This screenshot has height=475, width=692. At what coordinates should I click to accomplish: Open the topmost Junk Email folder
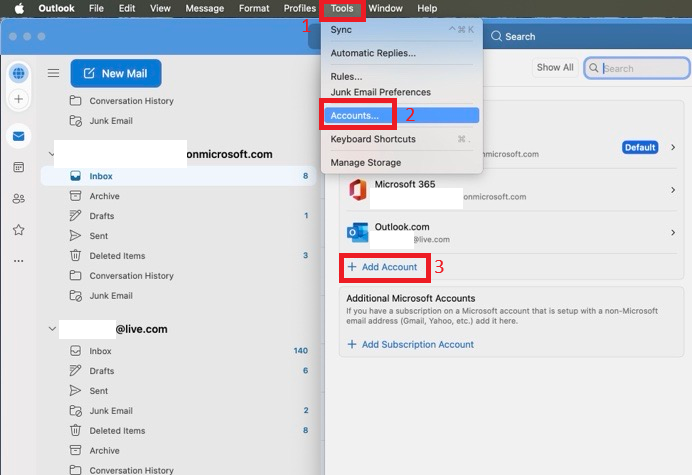coord(178,121)
